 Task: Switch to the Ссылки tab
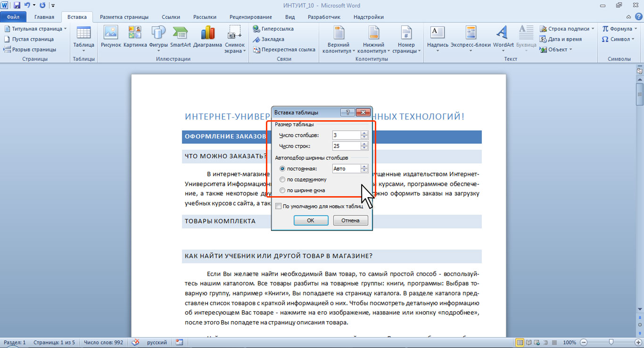171,17
